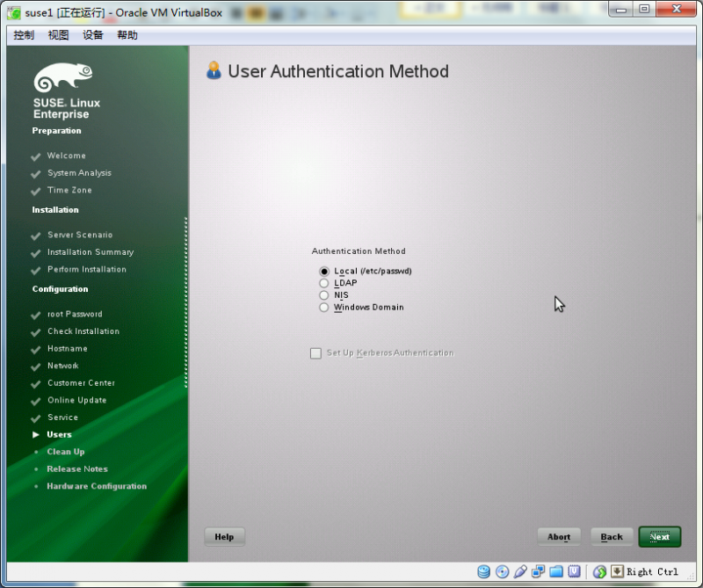This screenshot has width=703, height=588.
Task: Choose Windows Domain authentication
Action: pyautogui.click(x=323, y=307)
